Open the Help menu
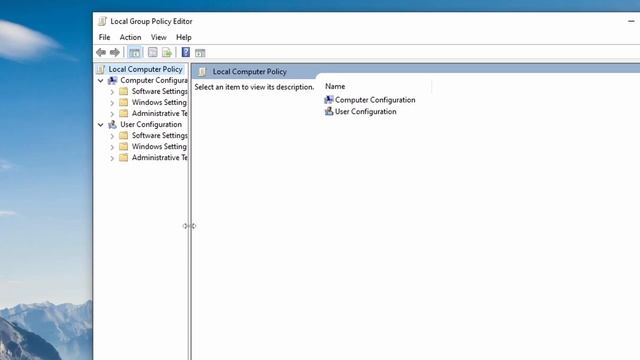This screenshot has width=640, height=360. (x=184, y=37)
